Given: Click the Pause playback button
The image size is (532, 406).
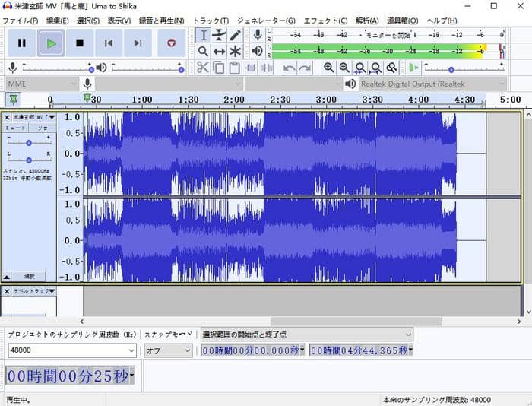Looking at the screenshot, I should point(22,43).
